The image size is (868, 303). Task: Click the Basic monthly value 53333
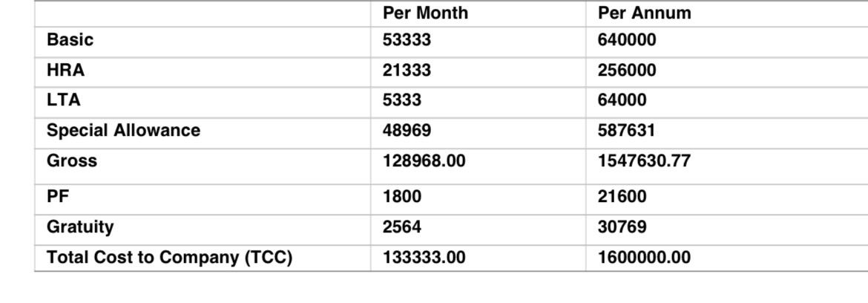(x=407, y=40)
